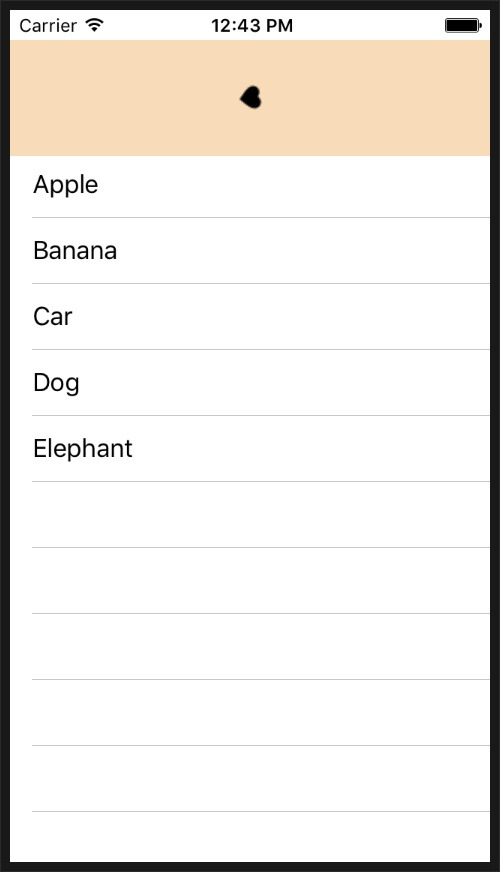Viewport: 500px width, 872px height.
Task: Tap the Elephant row
Action: coord(250,449)
